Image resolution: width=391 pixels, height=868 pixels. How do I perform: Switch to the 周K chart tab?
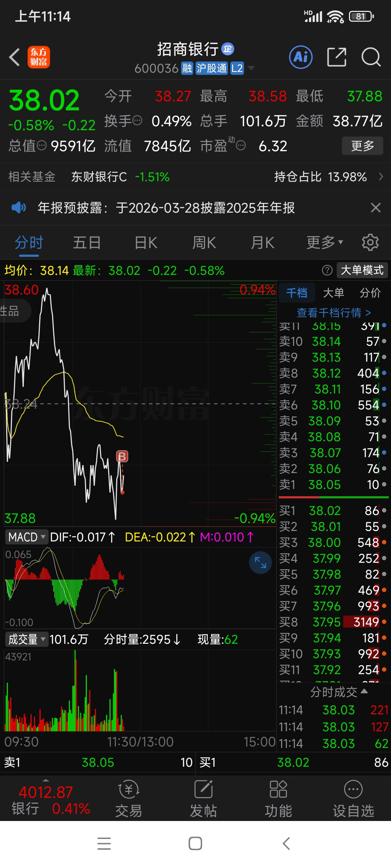point(204,243)
